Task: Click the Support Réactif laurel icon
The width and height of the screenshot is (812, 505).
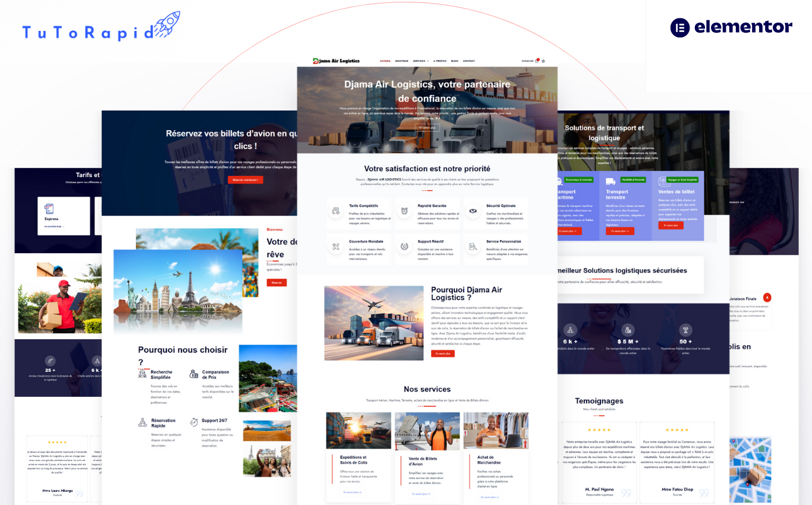Action: pos(404,247)
